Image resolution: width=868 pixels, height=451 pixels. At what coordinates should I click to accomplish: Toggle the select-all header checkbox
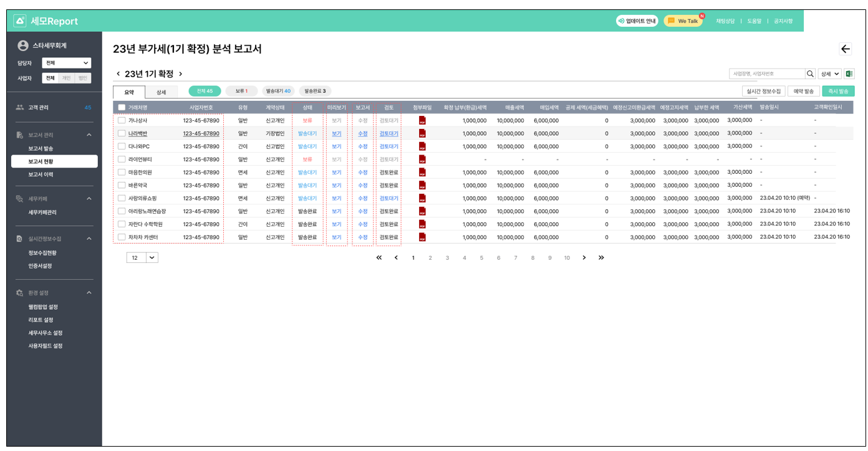click(x=122, y=107)
